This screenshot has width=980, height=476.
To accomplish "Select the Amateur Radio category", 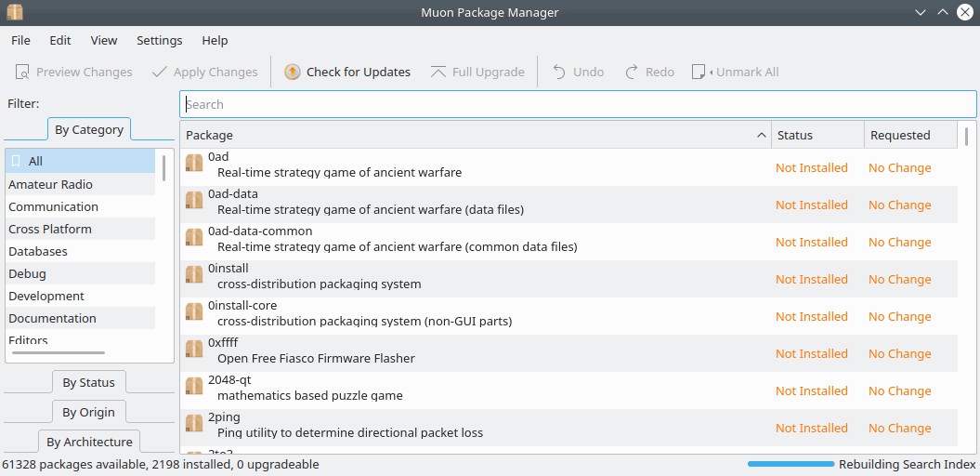I will pos(80,184).
